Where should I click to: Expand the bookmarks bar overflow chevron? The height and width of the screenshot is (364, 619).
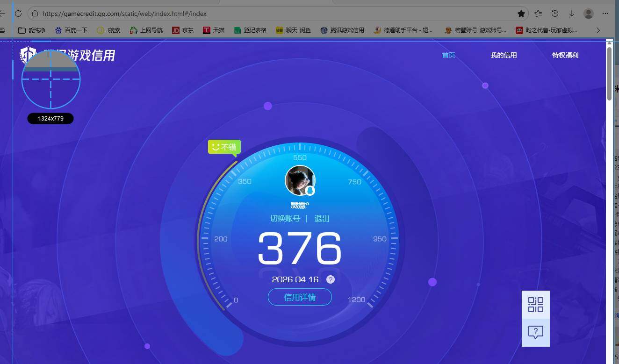coord(598,30)
